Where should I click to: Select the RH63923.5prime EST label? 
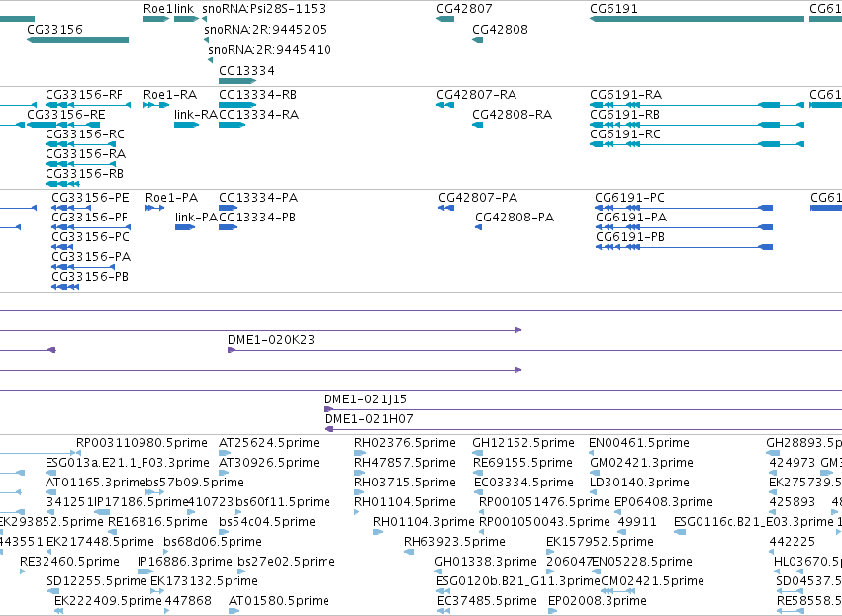point(454,542)
